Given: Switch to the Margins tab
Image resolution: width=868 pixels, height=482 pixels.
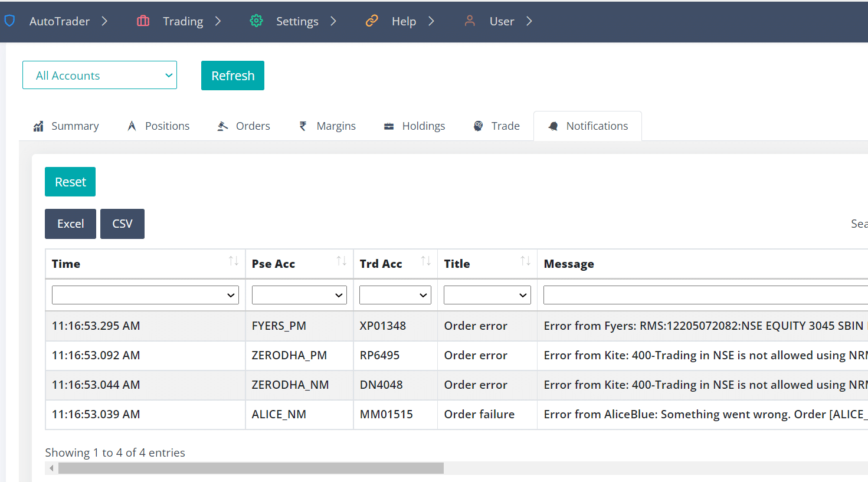Looking at the screenshot, I should click(327, 126).
